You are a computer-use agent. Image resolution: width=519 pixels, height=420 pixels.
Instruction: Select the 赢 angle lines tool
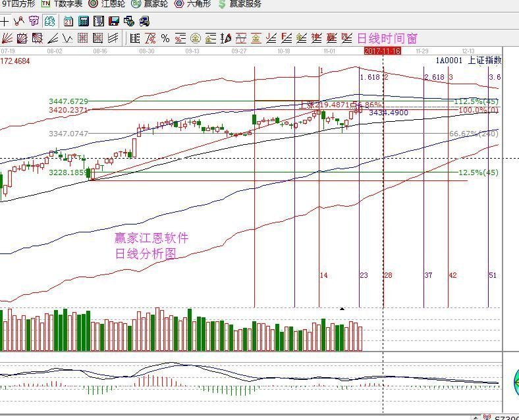[x=332, y=38]
